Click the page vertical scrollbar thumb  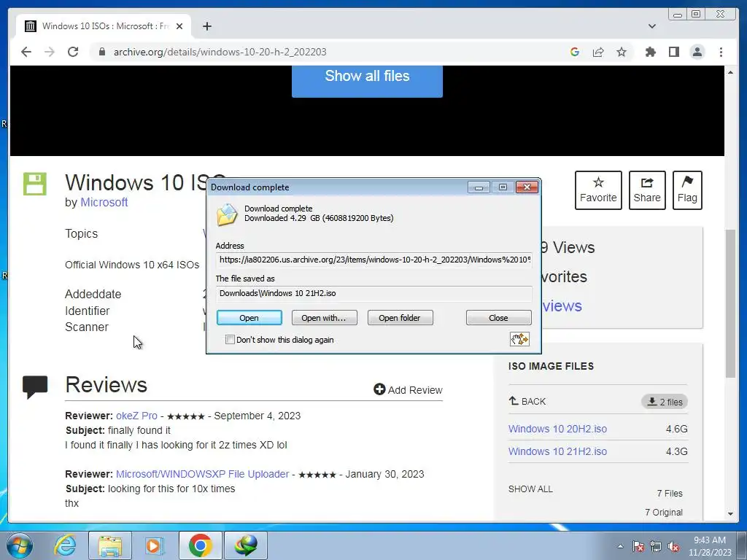[x=730, y=304]
